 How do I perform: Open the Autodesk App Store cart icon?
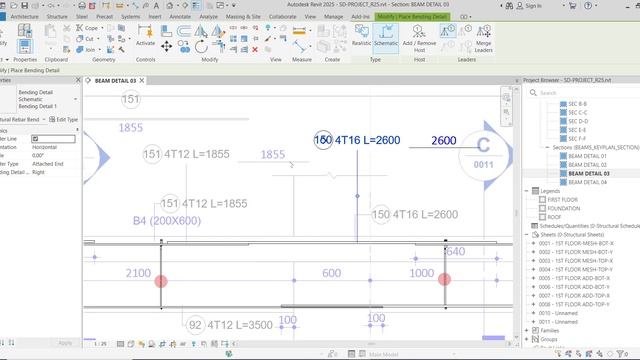(x=573, y=6)
